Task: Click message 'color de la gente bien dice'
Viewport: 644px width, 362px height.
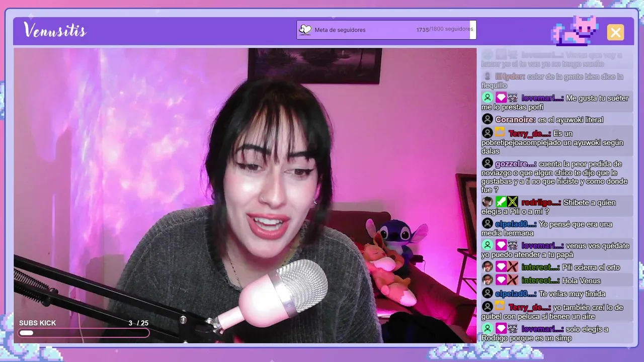Action: click(x=552, y=81)
